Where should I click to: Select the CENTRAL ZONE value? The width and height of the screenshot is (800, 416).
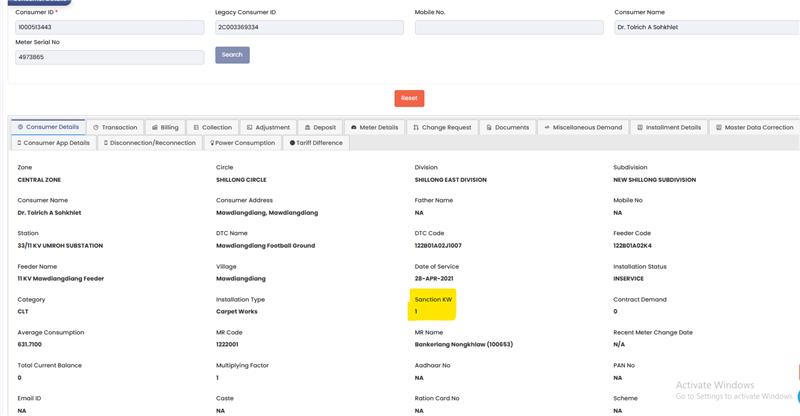39,180
